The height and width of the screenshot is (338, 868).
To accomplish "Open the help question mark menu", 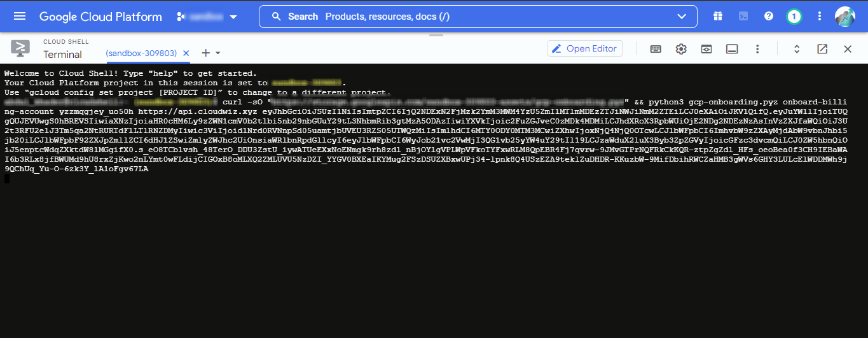I will point(769,17).
